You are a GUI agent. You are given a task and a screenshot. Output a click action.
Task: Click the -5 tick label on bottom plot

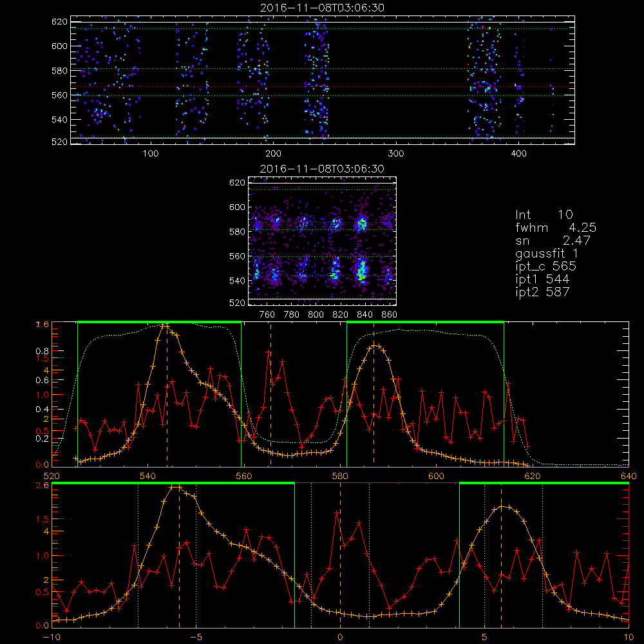coord(196,637)
